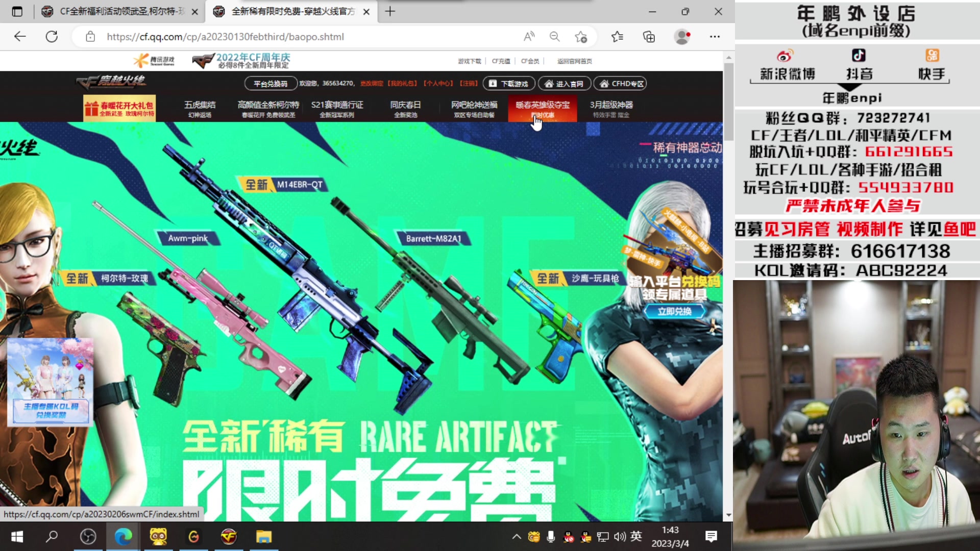Open CF充值 link
This screenshot has width=980, height=551.
coord(501,61)
